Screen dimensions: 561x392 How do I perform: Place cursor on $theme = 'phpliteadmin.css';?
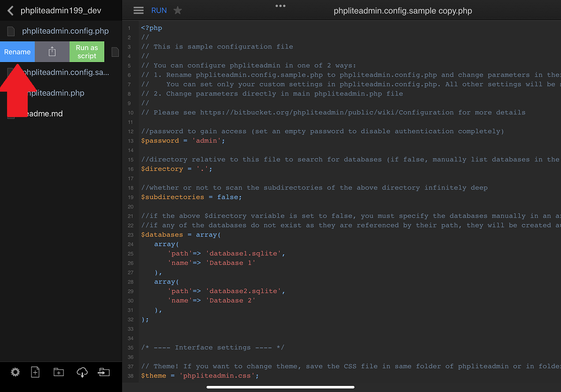200,376
